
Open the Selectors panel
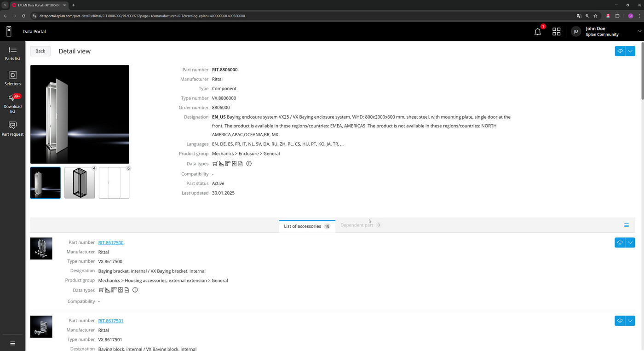click(x=12, y=78)
